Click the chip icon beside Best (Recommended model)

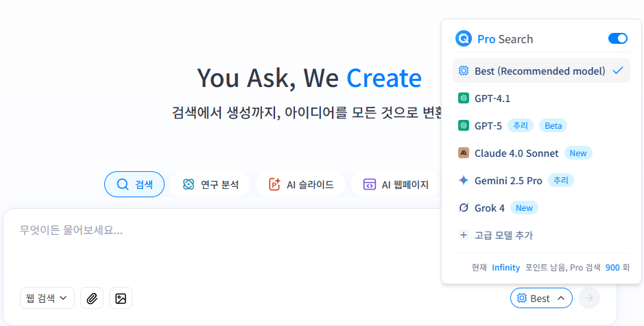pyautogui.click(x=464, y=71)
